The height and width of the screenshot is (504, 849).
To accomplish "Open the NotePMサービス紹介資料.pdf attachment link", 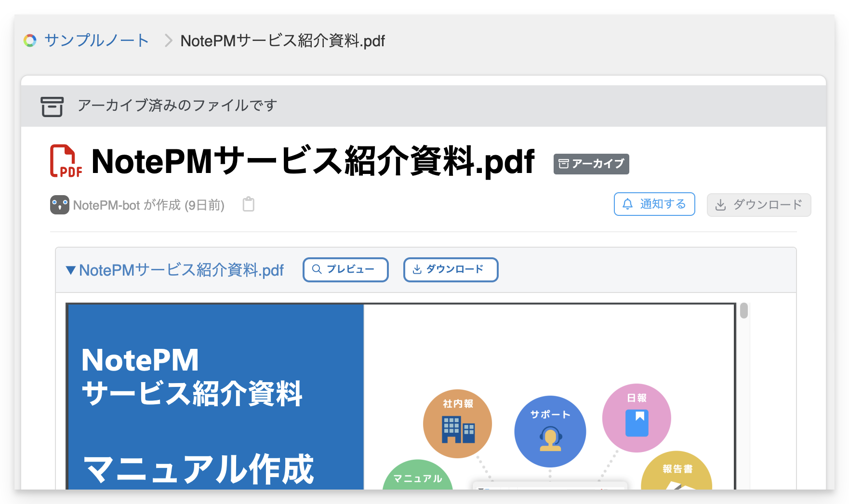I will [182, 270].
